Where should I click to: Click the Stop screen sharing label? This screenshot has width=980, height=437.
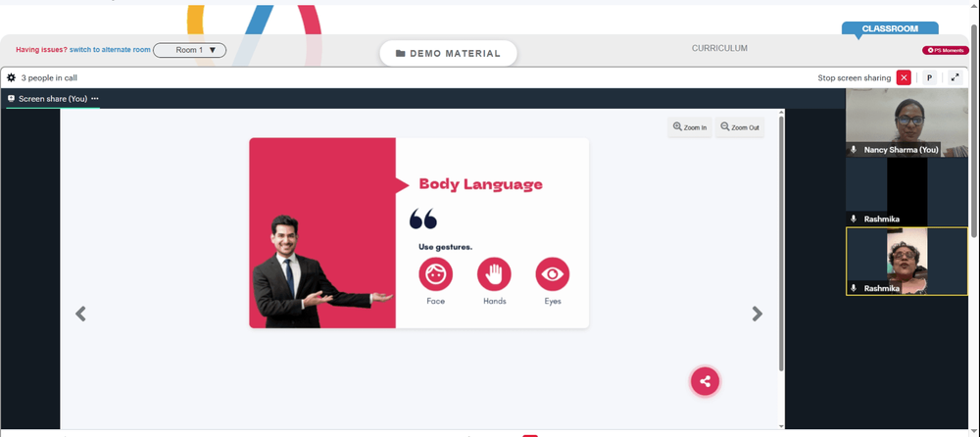[855, 78]
